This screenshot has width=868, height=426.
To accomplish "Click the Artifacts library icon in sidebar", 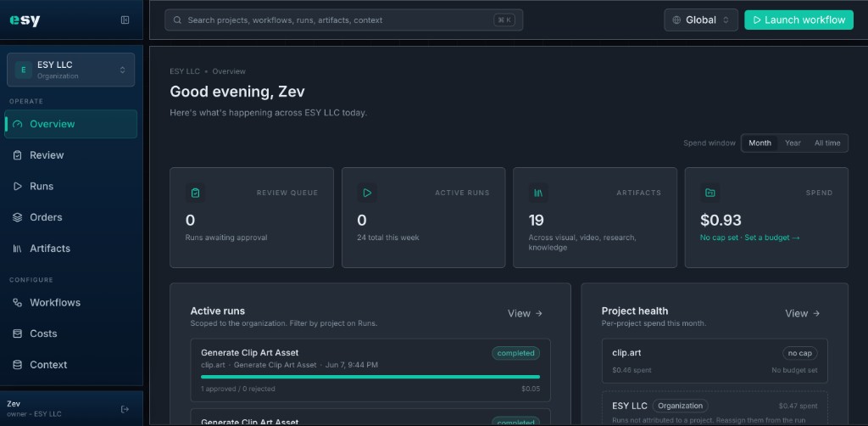I will tap(17, 248).
